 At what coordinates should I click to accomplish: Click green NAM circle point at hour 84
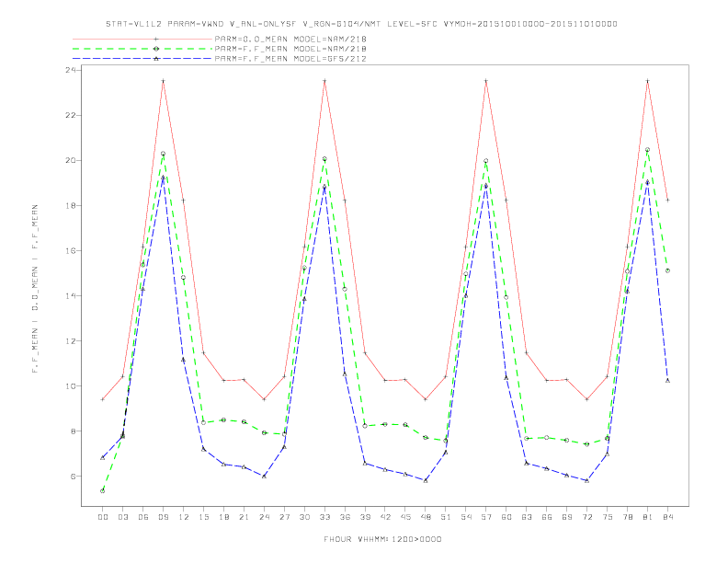click(x=667, y=270)
